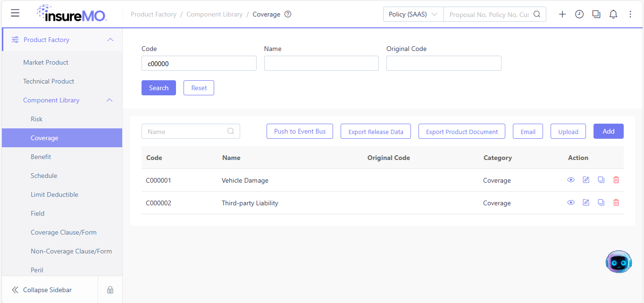Open the chatbot assistant robot icon
The image size is (644, 303).
pos(619,261)
